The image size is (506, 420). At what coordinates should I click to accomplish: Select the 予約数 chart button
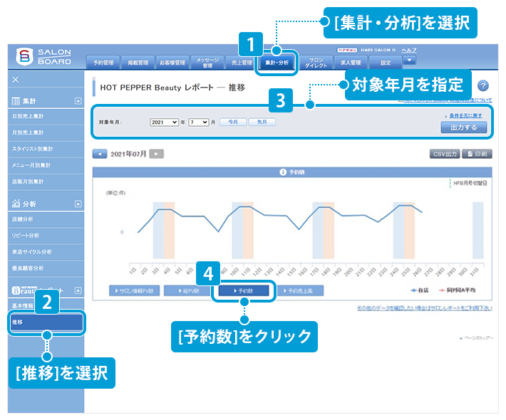pos(244,290)
